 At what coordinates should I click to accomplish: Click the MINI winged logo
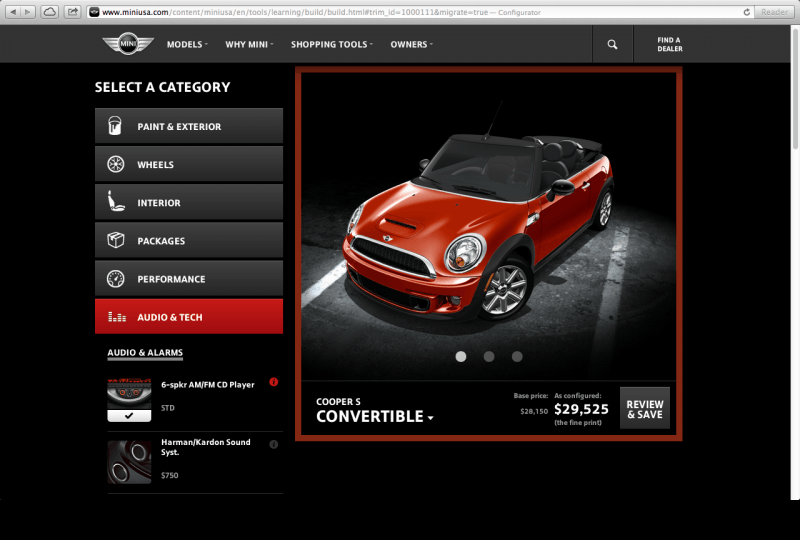tap(128, 44)
